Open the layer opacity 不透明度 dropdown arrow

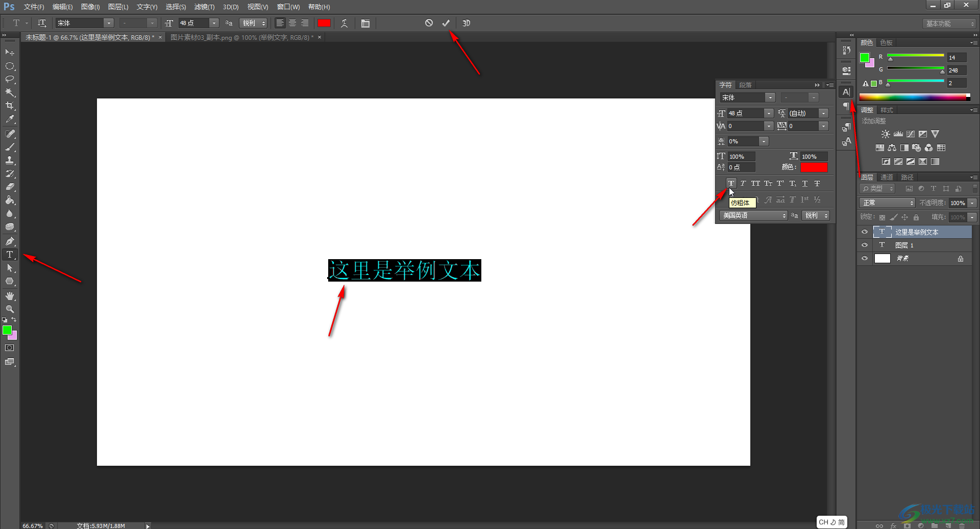pyautogui.click(x=972, y=203)
